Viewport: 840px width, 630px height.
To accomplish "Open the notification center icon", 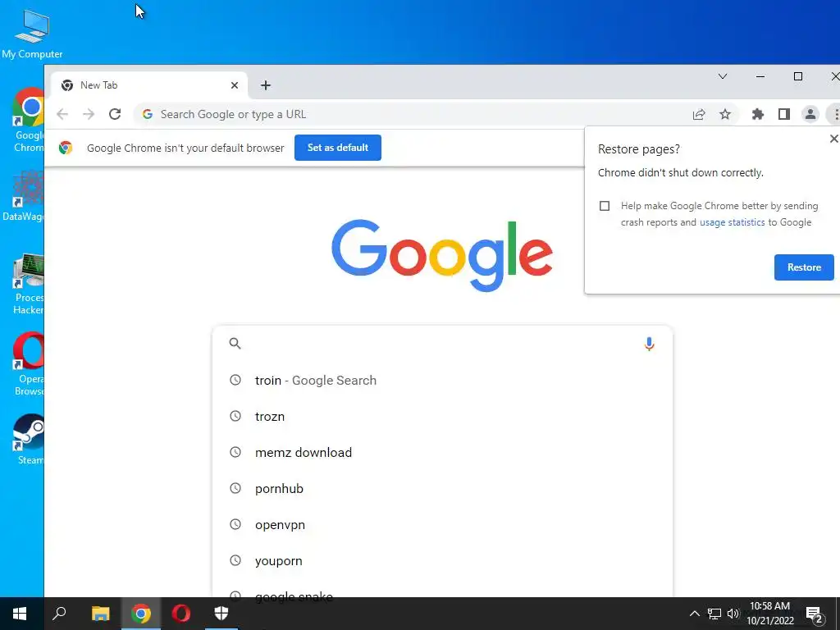I will point(815,614).
